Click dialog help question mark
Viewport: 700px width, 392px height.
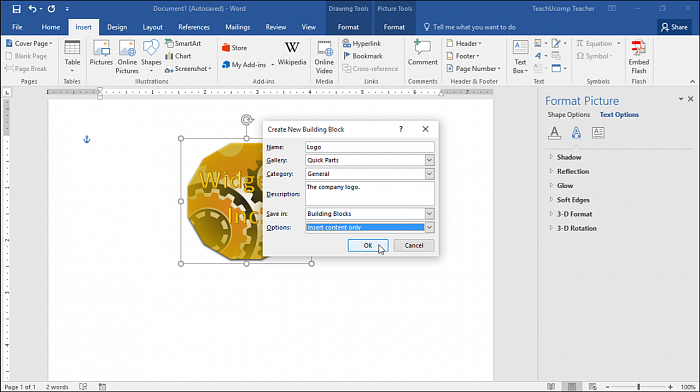click(x=400, y=129)
